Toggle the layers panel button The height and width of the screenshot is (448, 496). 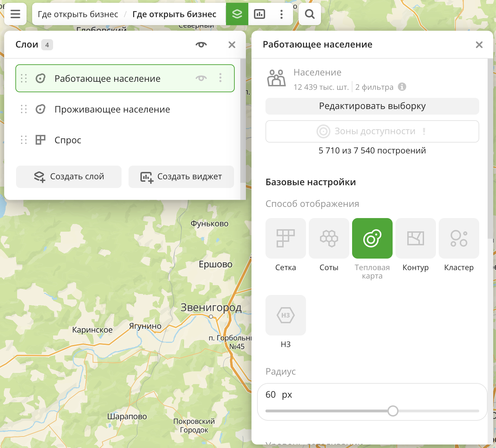click(237, 14)
